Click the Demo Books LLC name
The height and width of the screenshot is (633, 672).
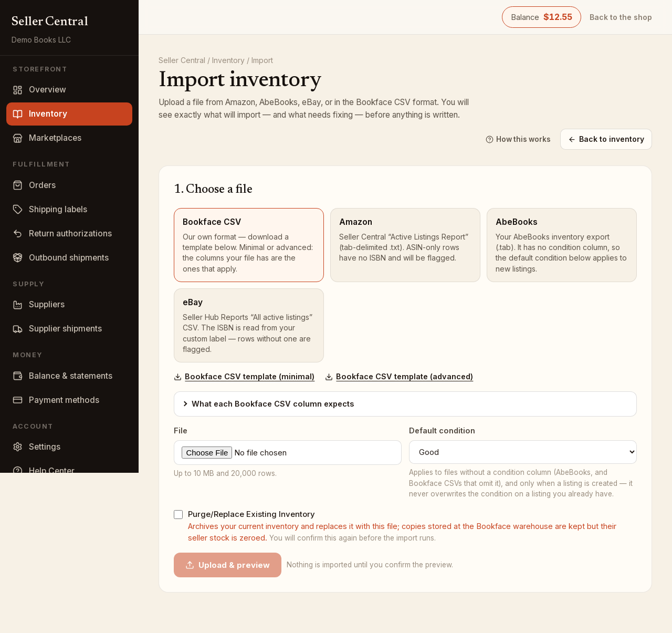point(41,40)
